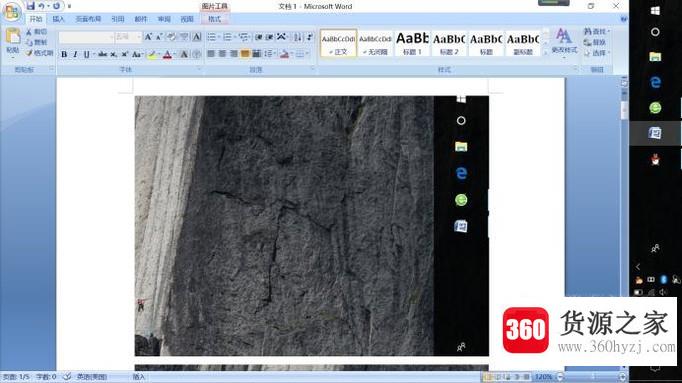The width and height of the screenshot is (682, 383).
Task: Open the font name combo box
Action: coord(87,37)
